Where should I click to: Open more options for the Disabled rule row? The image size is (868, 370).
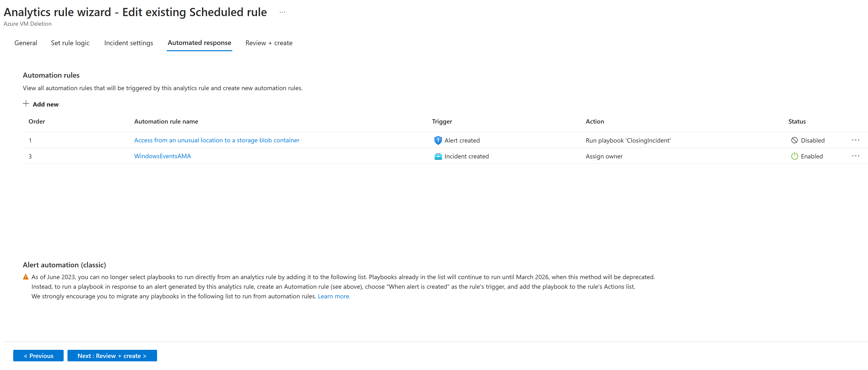click(856, 140)
